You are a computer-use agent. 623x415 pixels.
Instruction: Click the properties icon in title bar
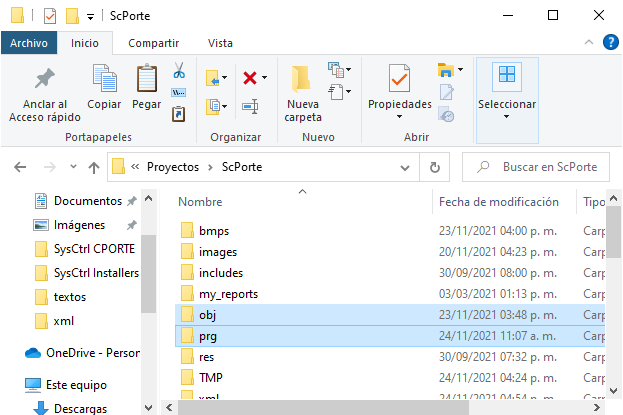[x=50, y=16]
